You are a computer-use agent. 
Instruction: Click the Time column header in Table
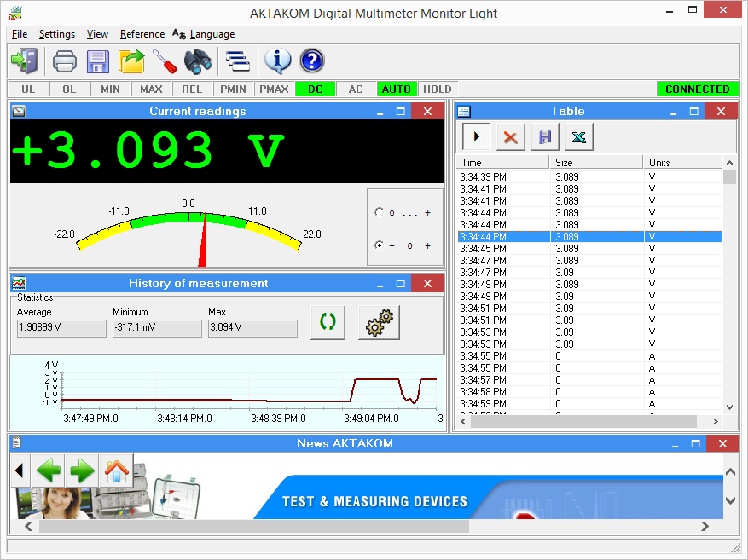pyautogui.click(x=503, y=163)
